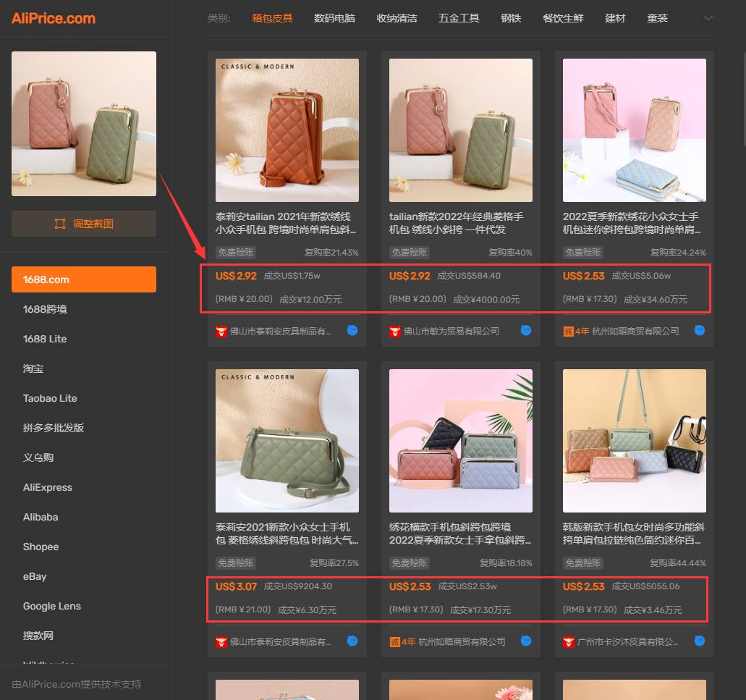Open the green quilted crossbody bag thumbnail
Screen dimensions: 746x700
tap(287, 441)
